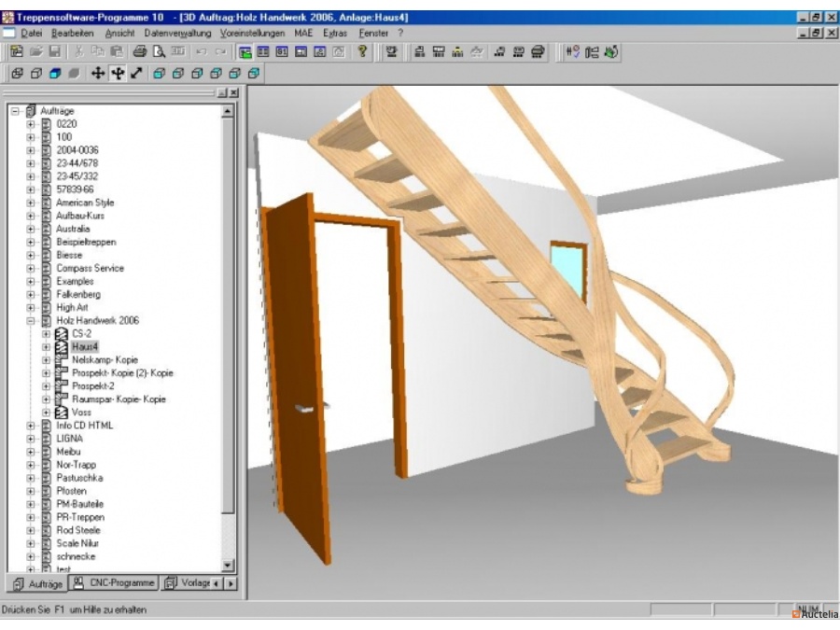840x630 pixels.
Task: Expand the "test" tree node
Action: 30,567
